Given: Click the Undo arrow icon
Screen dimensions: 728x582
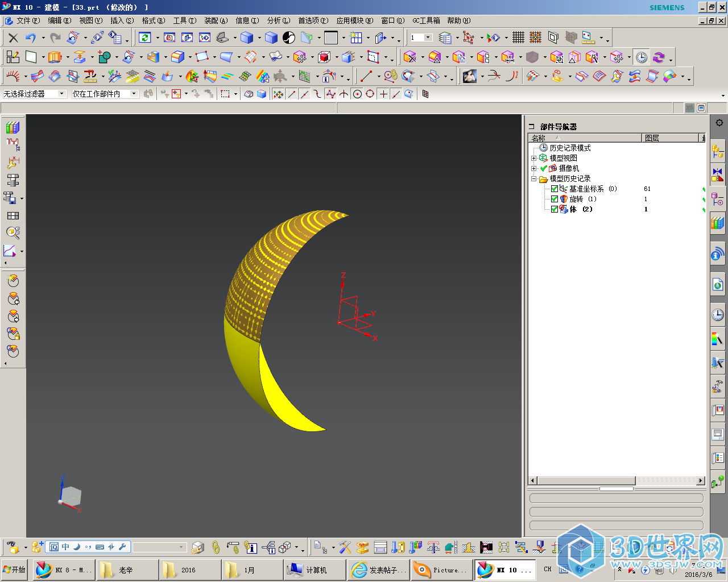Looking at the screenshot, I should tap(31, 38).
